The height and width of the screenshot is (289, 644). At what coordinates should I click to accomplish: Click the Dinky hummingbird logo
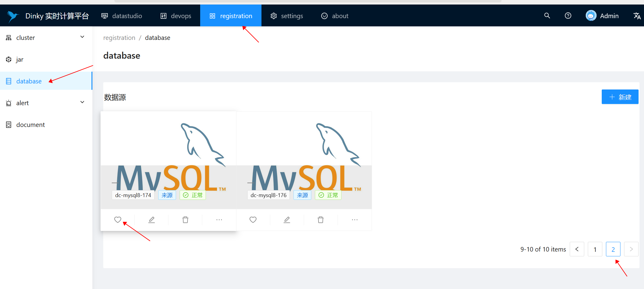(x=13, y=16)
